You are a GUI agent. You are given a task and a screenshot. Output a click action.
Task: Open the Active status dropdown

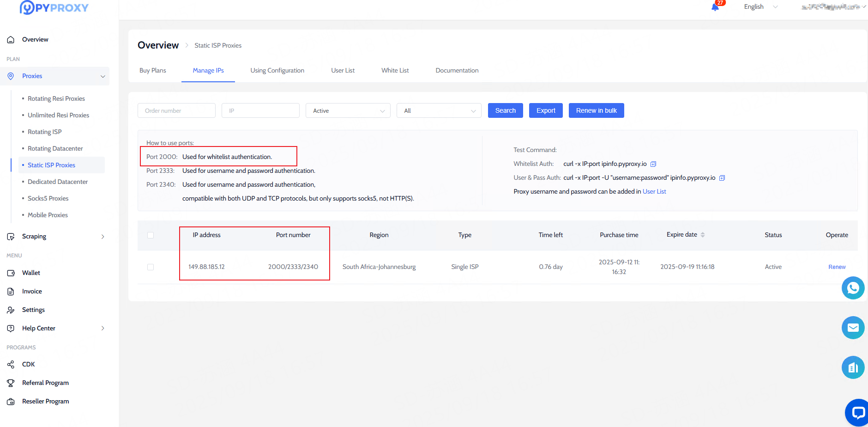[348, 111]
